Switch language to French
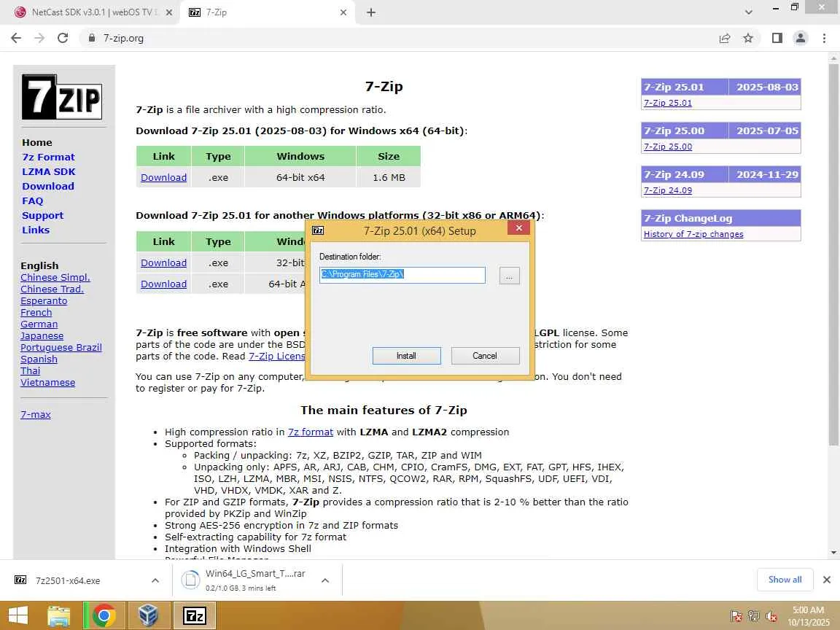This screenshot has width=840, height=630. tap(36, 312)
